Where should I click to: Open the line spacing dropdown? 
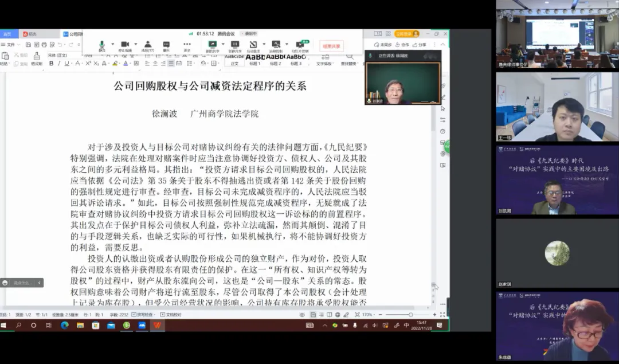pos(190,63)
